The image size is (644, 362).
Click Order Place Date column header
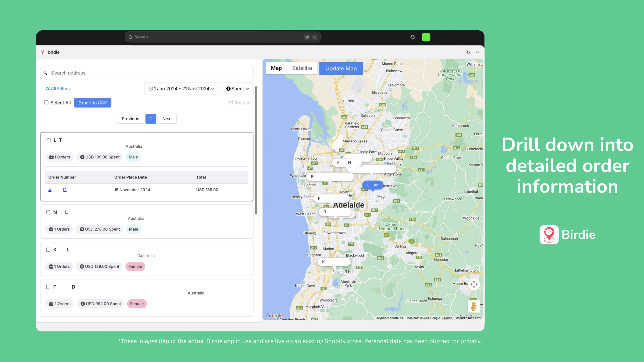(x=130, y=177)
